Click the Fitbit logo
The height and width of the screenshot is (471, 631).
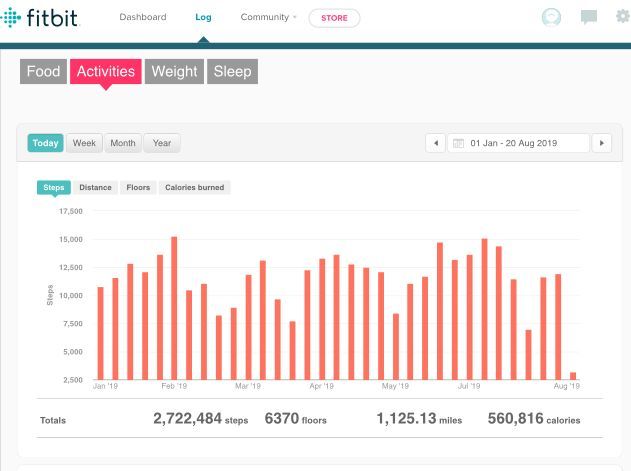(x=40, y=18)
